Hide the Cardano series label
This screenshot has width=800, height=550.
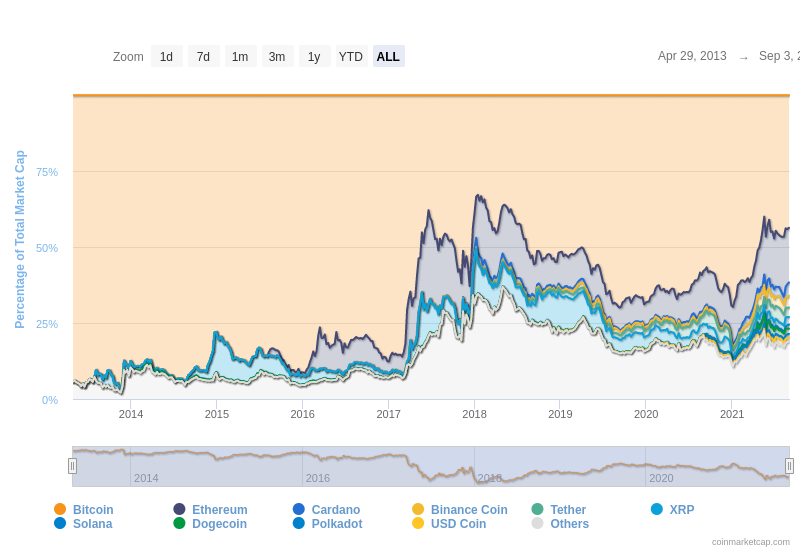[x=336, y=510]
